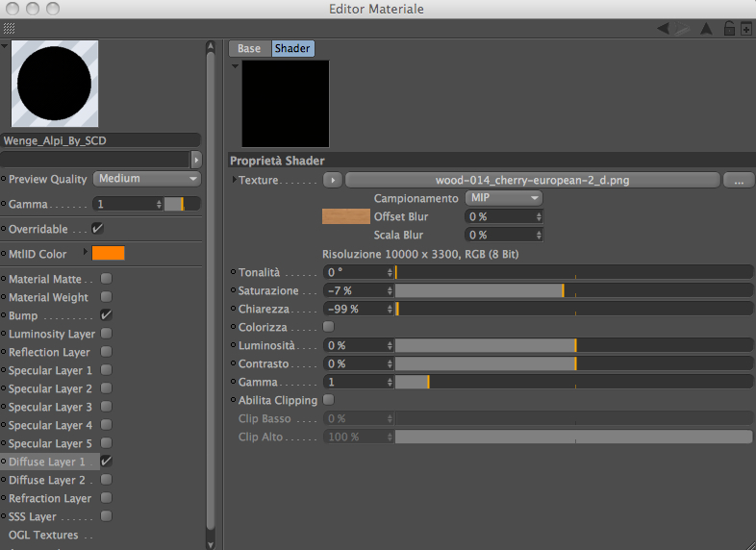The height and width of the screenshot is (550, 756).
Task: Toggle the lock icon in the toolbar
Action: (x=729, y=29)
